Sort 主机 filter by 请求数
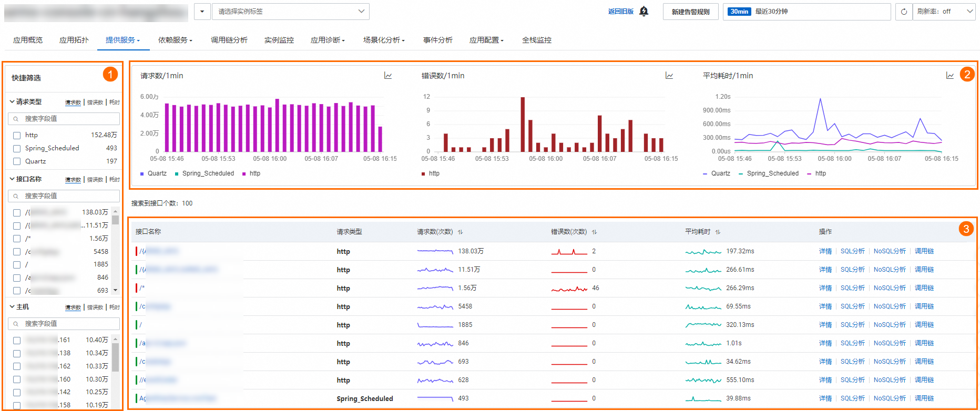 (x=73, y=307)
